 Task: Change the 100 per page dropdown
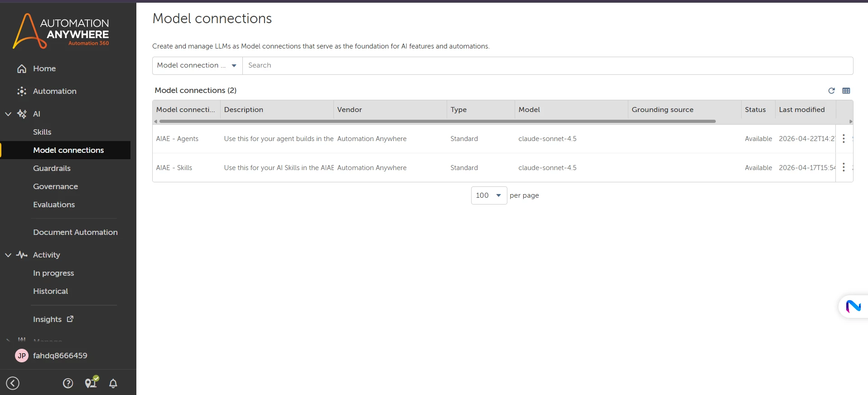coord(489,195)
